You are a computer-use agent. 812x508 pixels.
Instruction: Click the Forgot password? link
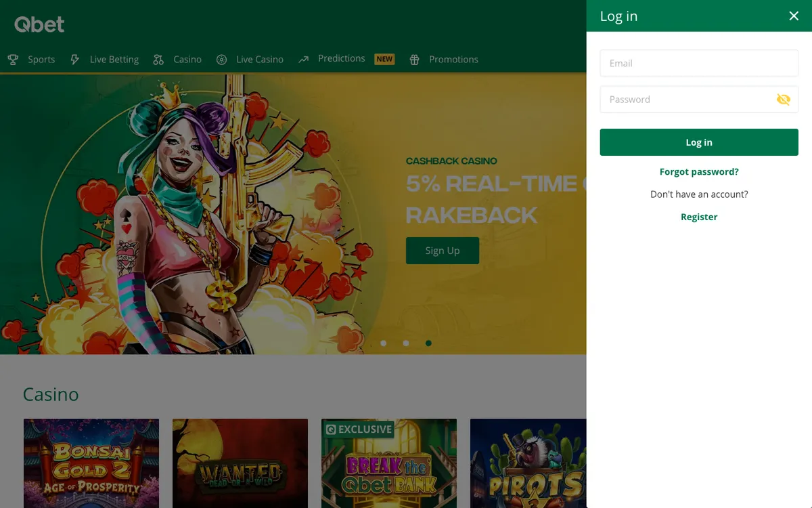(x=699, y=172)
